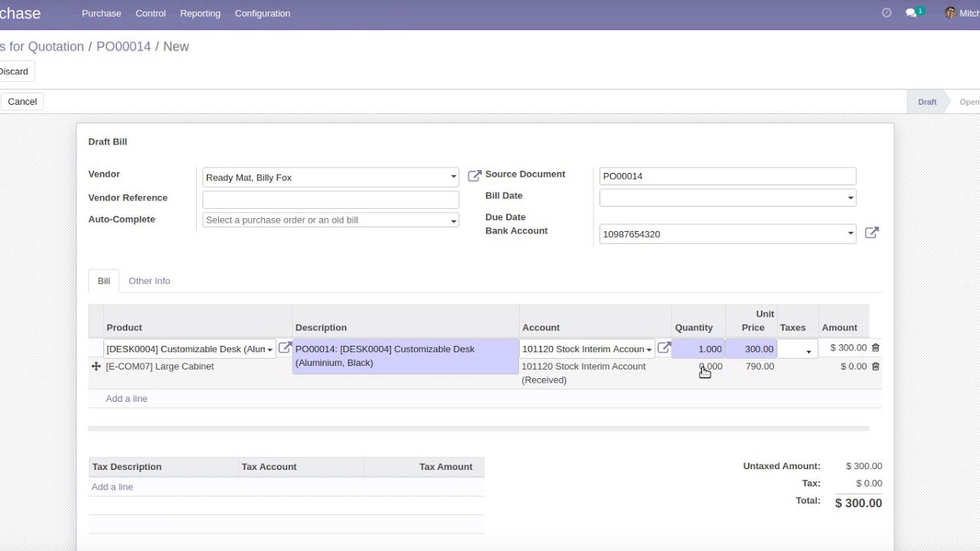Open the activities clock icon
Screen dimensions: 980x551
point(887,13)
